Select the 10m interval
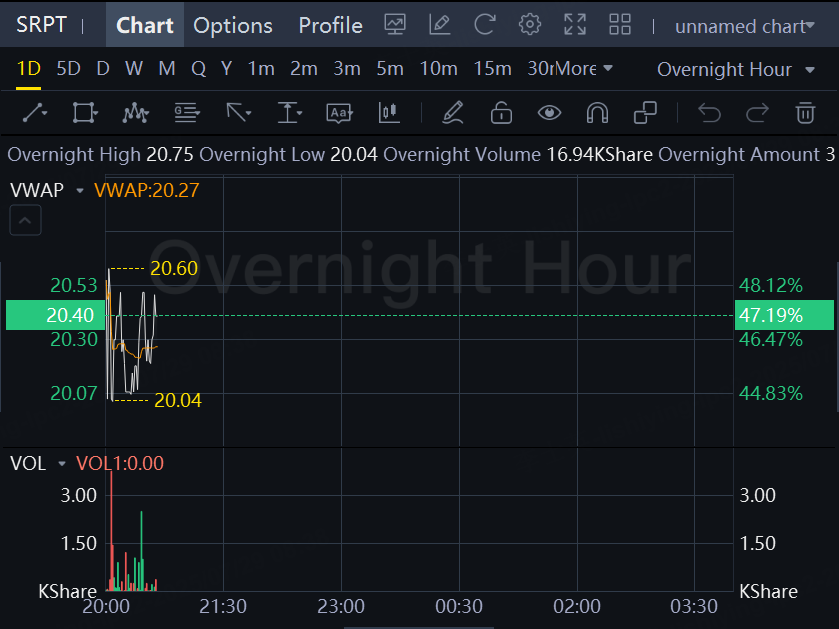The height and width of the screenshot is (629, 839). tap(438, 68)
